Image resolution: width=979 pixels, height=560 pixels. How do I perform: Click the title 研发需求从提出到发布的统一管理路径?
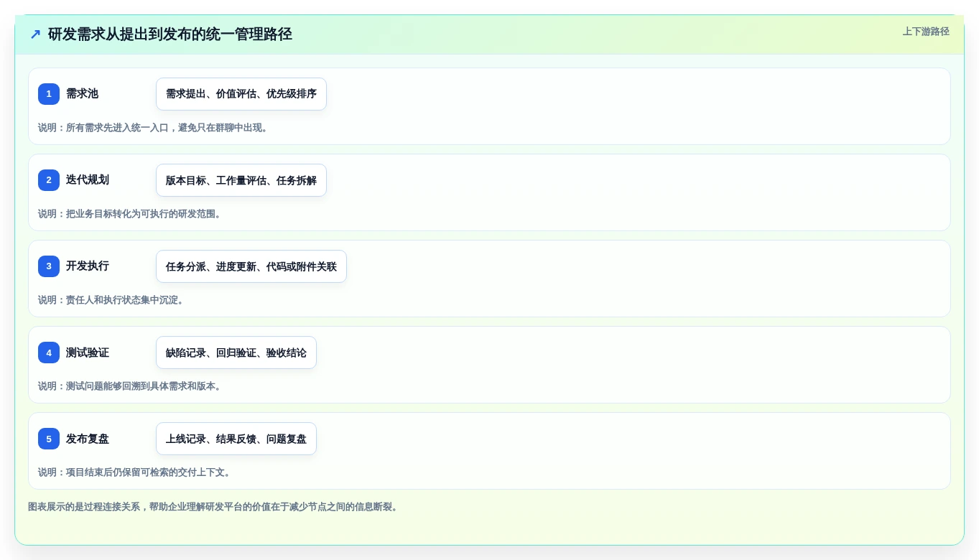(x=170, y=34)
